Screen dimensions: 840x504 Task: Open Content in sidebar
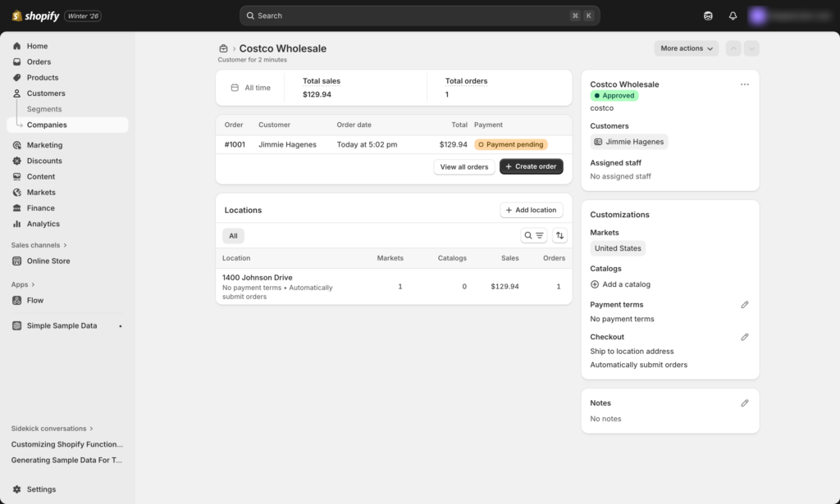[67, 176]
